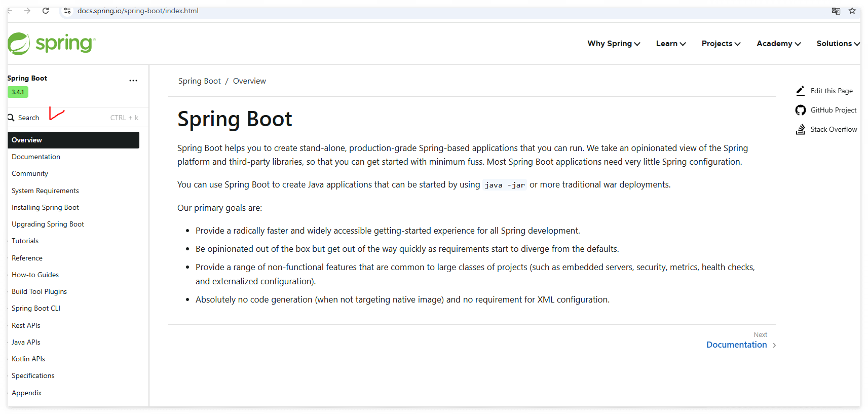Click the Search docs field
The image size is (868, 414).
pyautogui.click(x=73, y=118)
